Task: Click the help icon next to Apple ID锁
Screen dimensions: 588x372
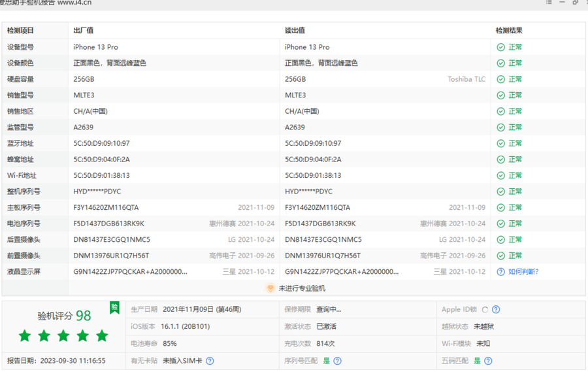Action: point(496,310)
